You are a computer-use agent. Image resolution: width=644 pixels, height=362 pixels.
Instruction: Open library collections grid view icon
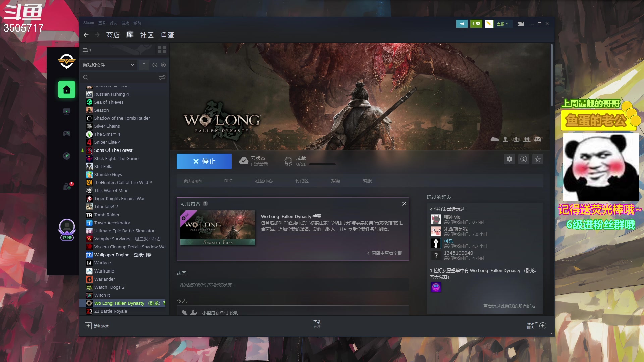[162, 50]
